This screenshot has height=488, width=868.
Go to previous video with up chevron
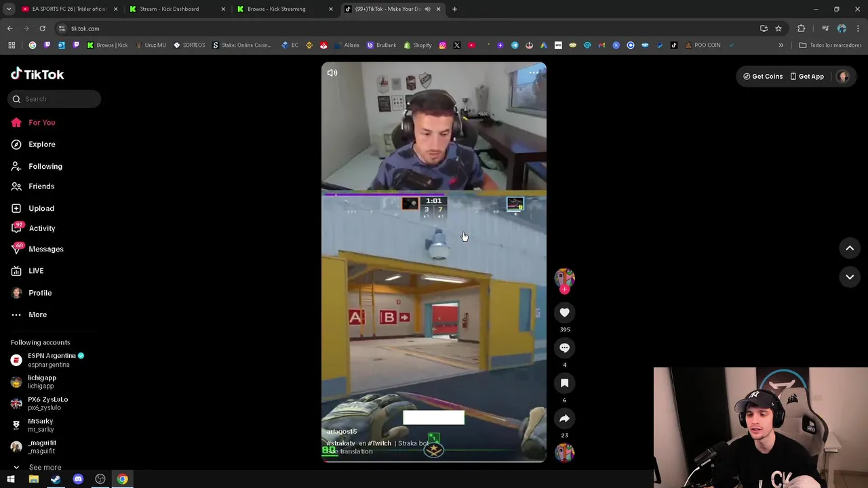coord(850,248)
